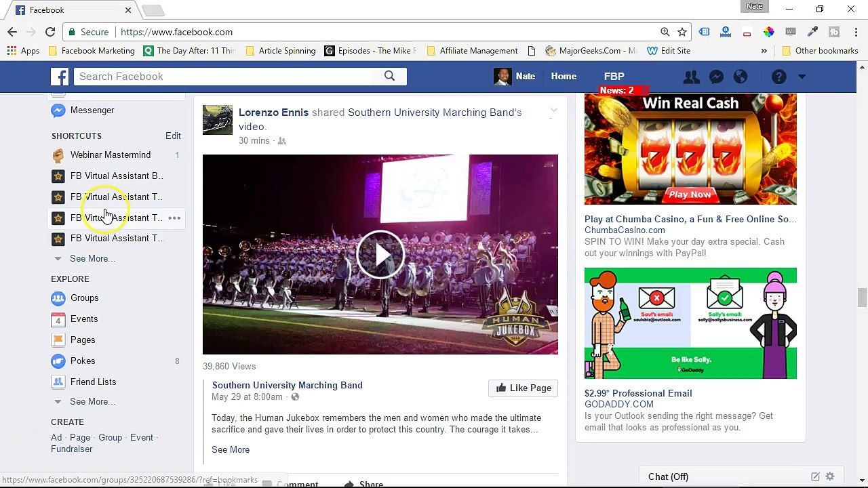Viewport: 868px width, 488px height.
Task: Open the notifications globe icon
Action: (x=741, y=77)
